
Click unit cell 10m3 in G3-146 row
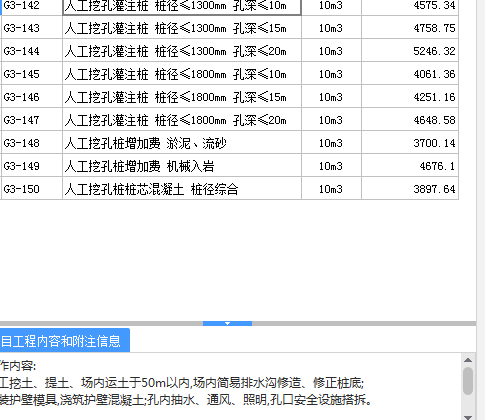point(331,97)
